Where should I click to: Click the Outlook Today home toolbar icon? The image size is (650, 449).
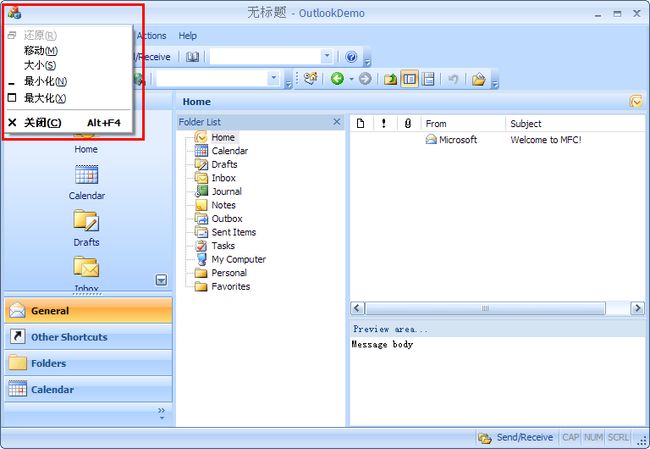coord(310,78)
